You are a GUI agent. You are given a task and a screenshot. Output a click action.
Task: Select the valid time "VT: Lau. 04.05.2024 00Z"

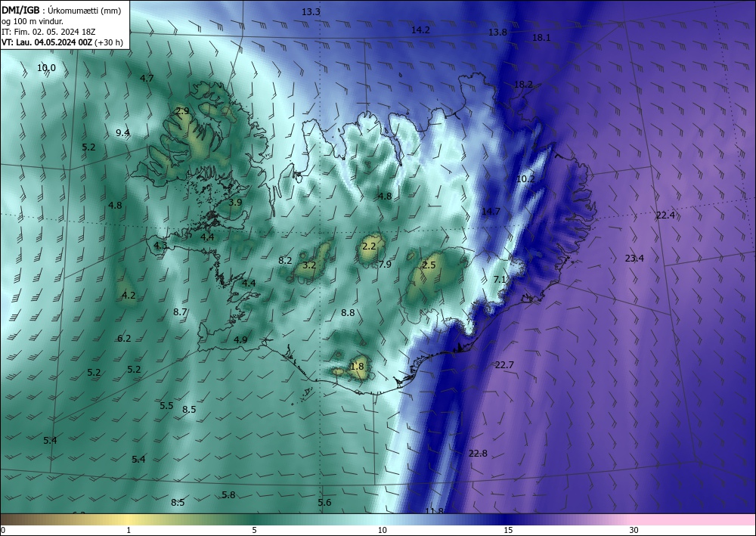coord(47,42)
